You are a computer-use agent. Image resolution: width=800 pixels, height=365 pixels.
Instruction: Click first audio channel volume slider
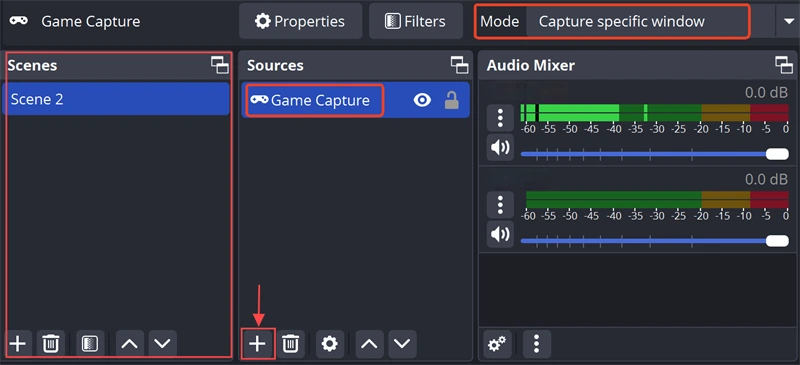pyautogui.click(x=655, y=154)
